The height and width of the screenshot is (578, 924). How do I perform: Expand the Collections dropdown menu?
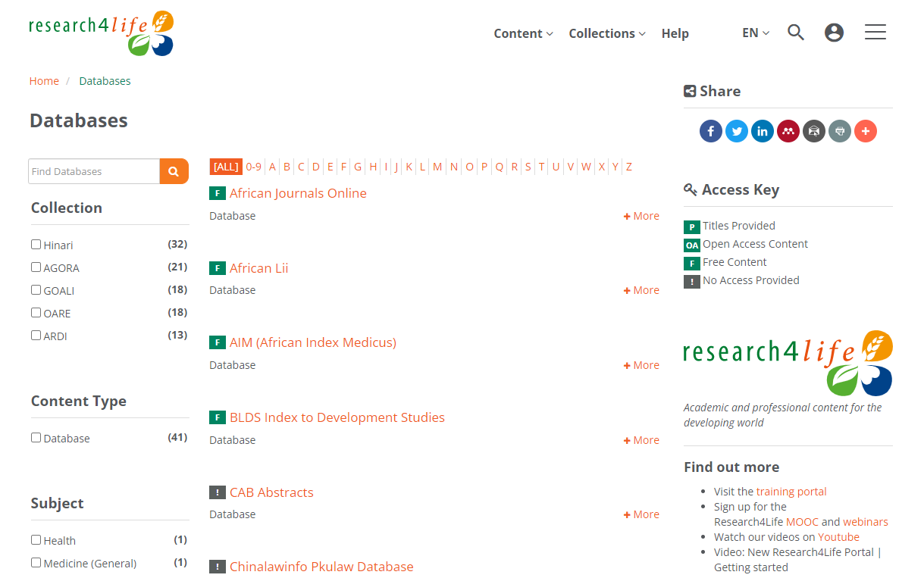[x=607, y=33]
